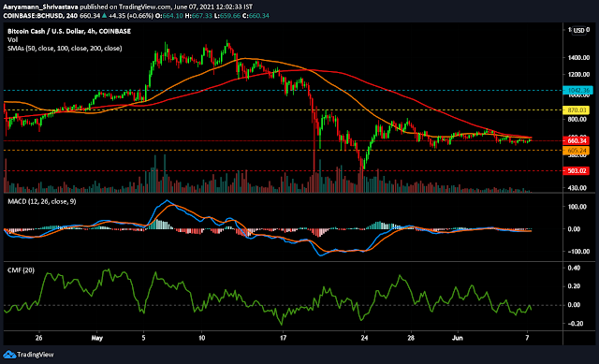Click the MACD (12, 26, close, 9) label
This screenshot has height=364, width=599.
(x=41, y=202)
